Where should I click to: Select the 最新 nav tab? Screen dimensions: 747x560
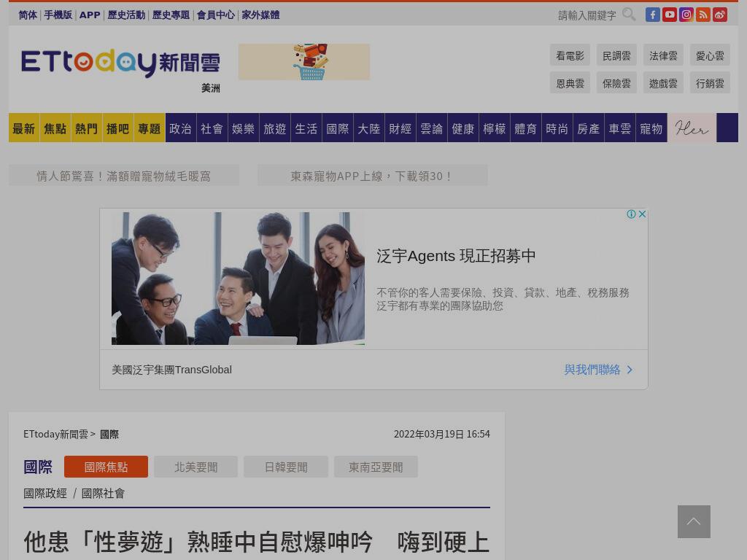24,128
